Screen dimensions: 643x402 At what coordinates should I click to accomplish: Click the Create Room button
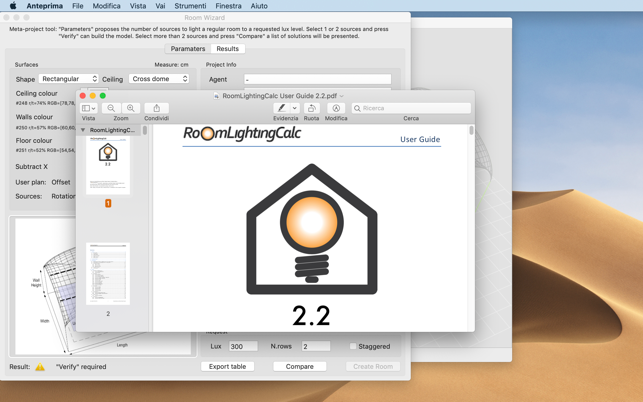[373, 366]
